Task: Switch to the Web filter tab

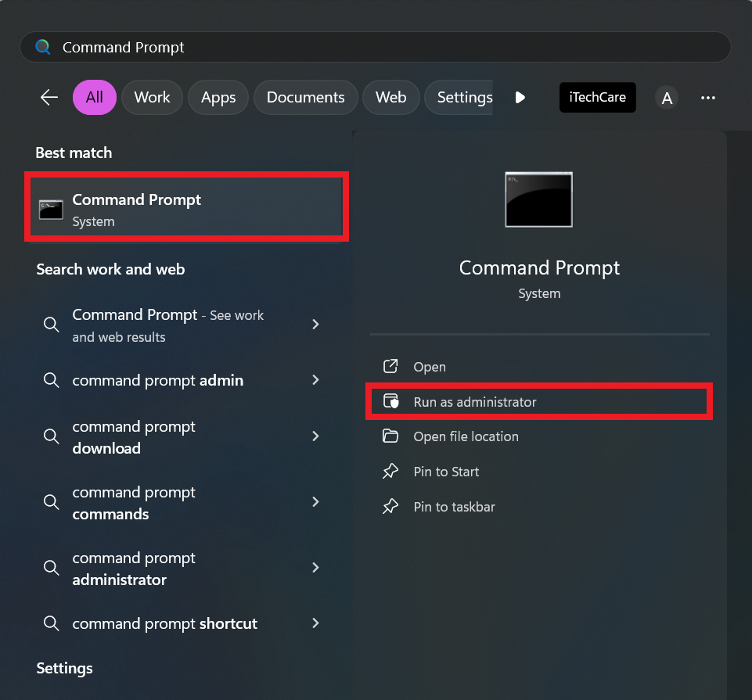Action: click(390, 97)
